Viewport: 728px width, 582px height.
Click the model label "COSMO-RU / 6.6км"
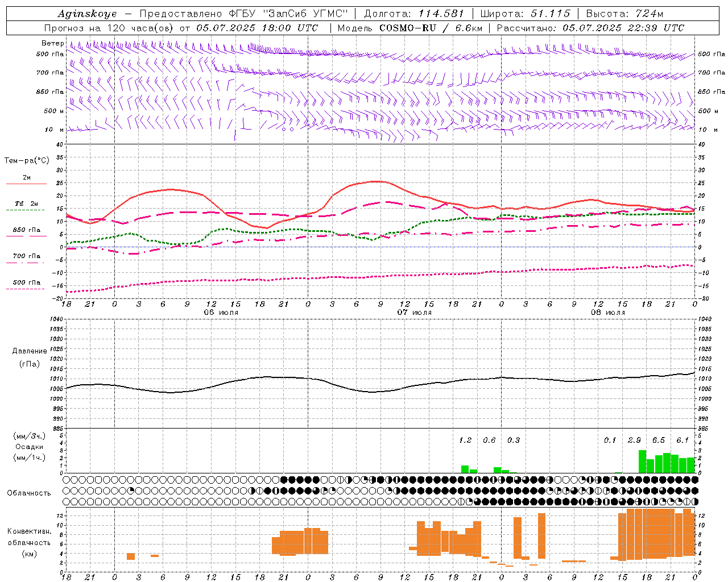click(x=431, y=28)
